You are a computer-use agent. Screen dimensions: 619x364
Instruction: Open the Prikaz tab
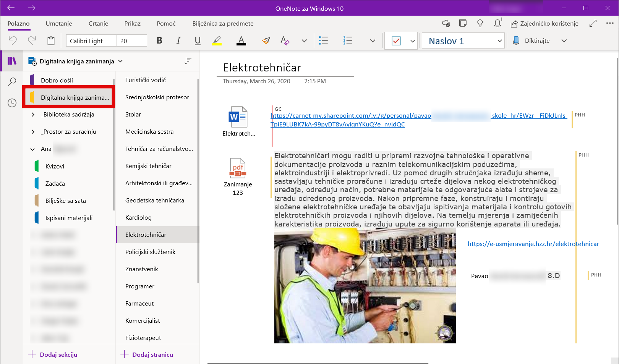click(132, 23)
